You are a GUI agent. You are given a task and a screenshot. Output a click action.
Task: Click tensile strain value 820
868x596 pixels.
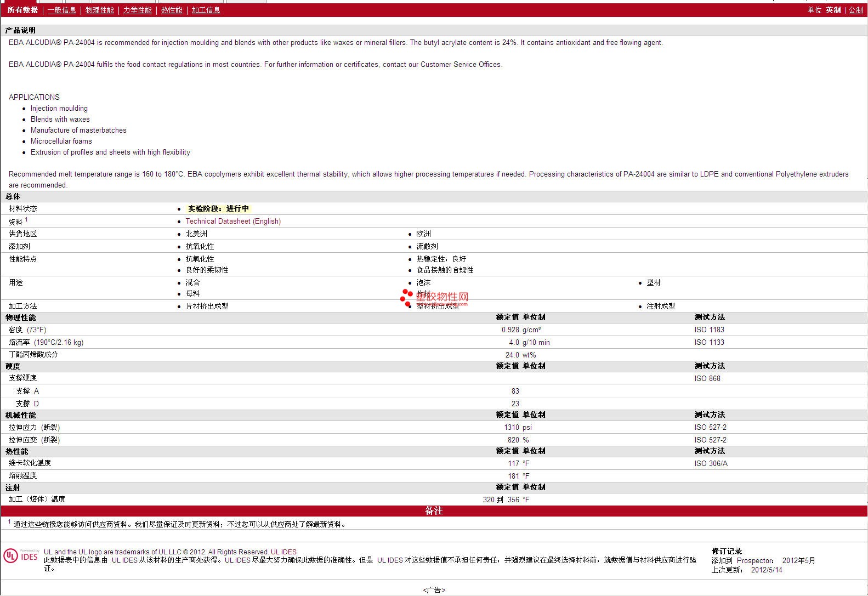pos(513,440)
